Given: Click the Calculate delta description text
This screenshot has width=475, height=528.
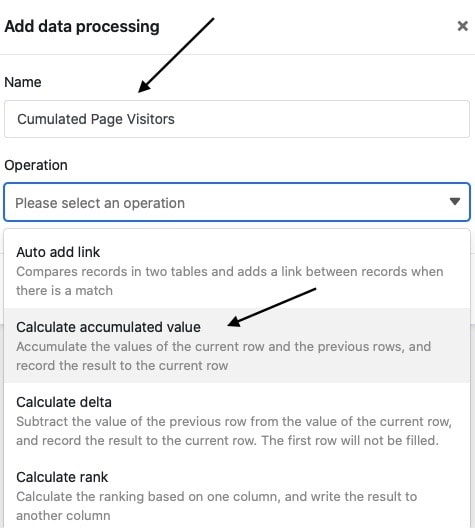Looking at the screenshot, I should pos(234,431).
